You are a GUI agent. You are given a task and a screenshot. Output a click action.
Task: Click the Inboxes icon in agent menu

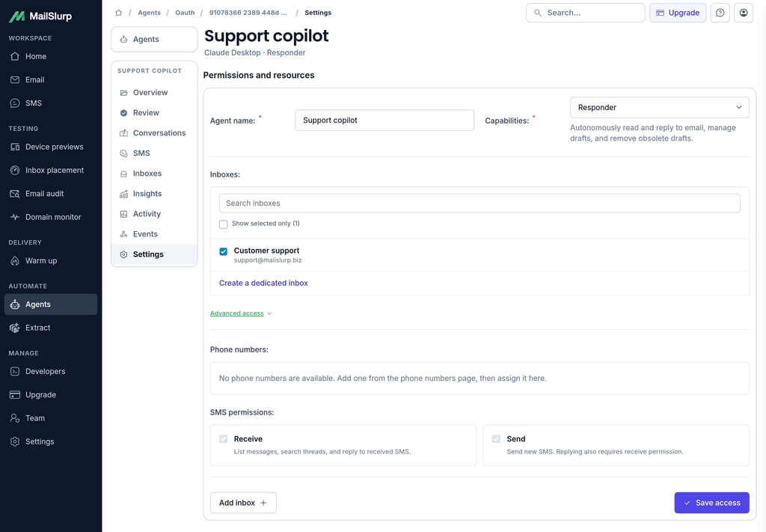(x=123, y=174)
